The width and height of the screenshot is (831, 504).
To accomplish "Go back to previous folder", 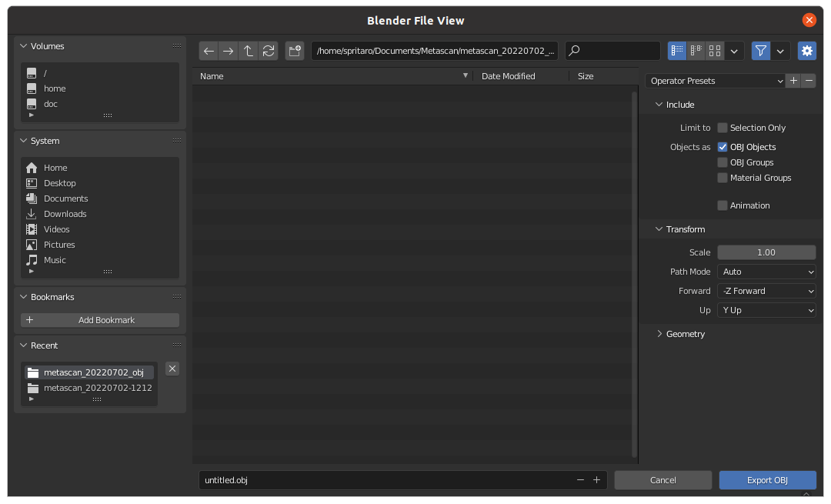I will pyautogui.click(x=209, y=51).
